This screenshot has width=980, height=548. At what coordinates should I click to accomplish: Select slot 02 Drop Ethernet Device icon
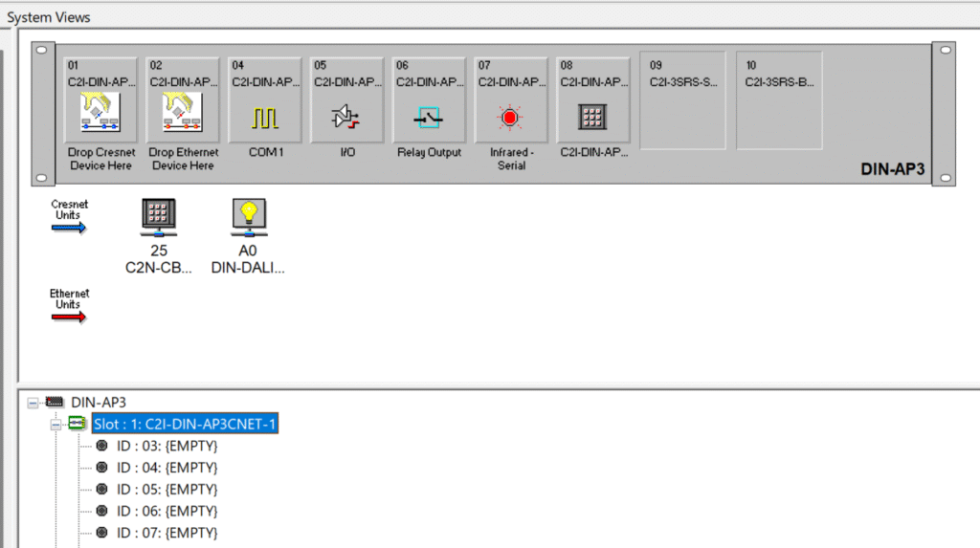[x=183, y=112]
